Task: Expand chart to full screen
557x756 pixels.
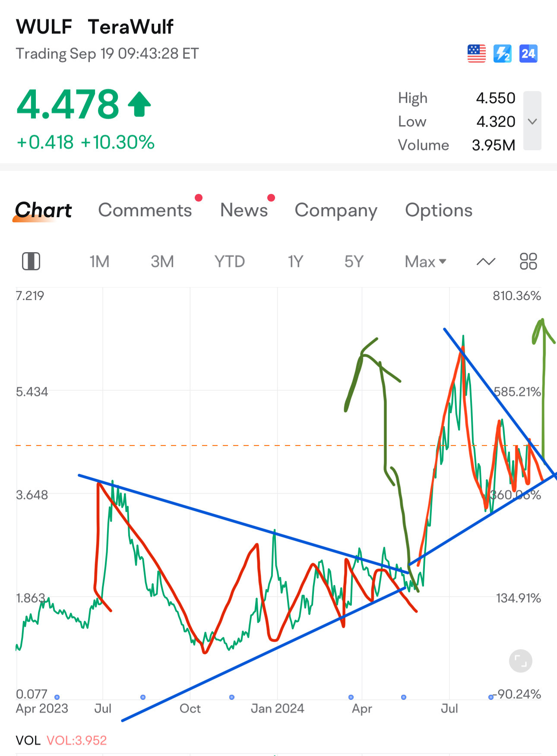Action: (521, 661)
